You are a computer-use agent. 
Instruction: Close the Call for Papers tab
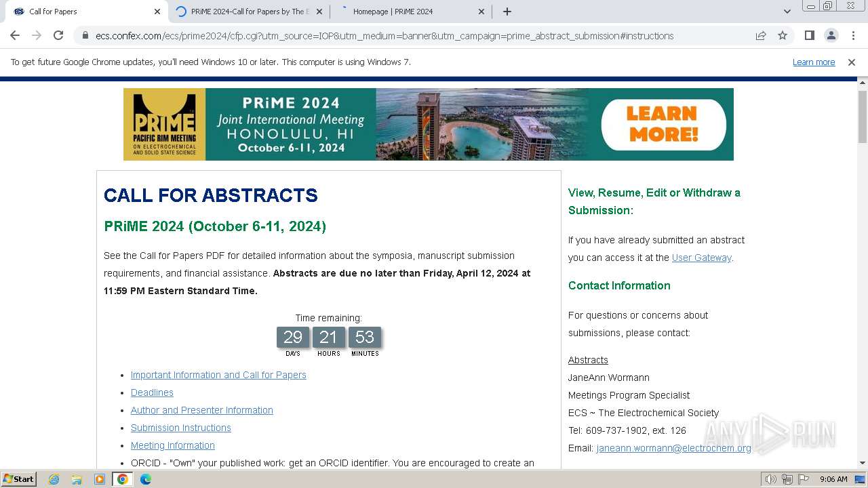click(157, 12)
